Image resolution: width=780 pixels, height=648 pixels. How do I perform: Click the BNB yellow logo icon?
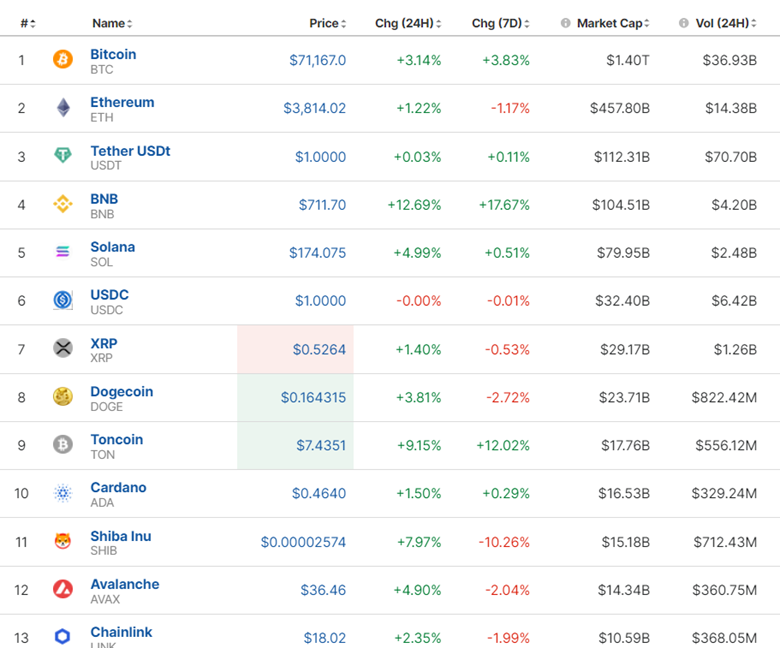(63, 204)
